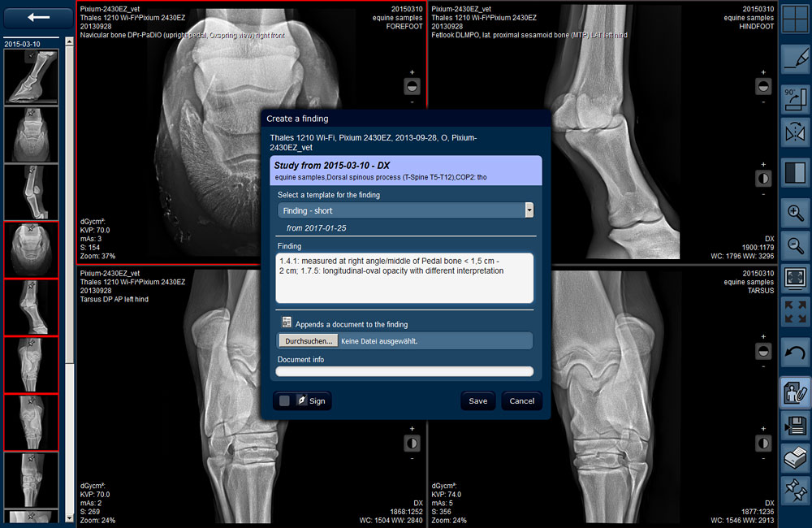Select the first hoof thumbnail in sidebar

click(x=31, y=77)
